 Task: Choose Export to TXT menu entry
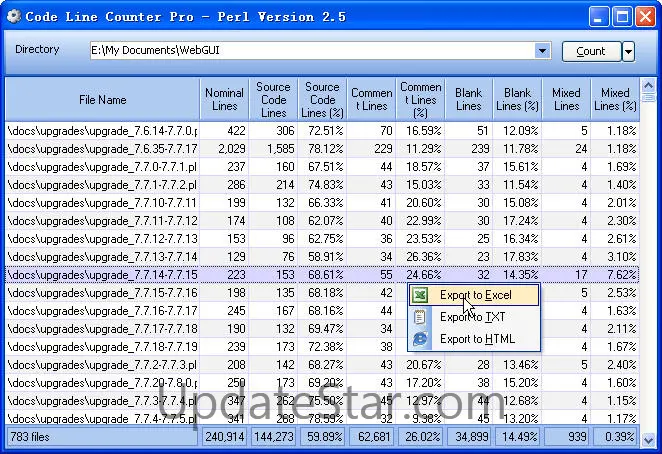474,317
